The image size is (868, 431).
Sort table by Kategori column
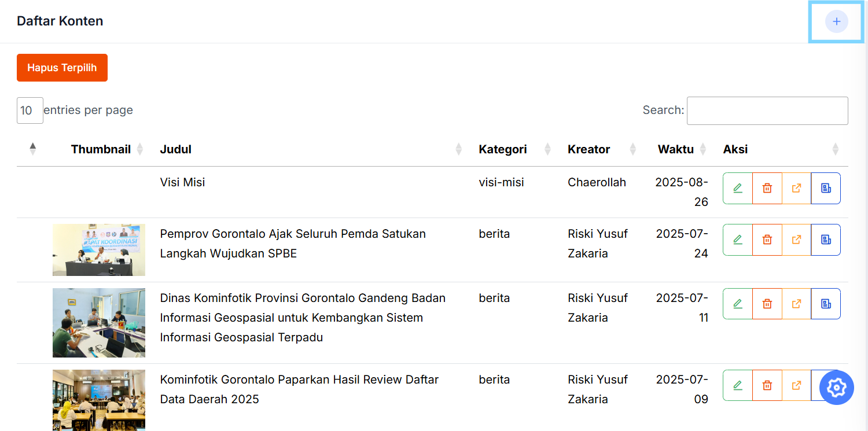547,149
